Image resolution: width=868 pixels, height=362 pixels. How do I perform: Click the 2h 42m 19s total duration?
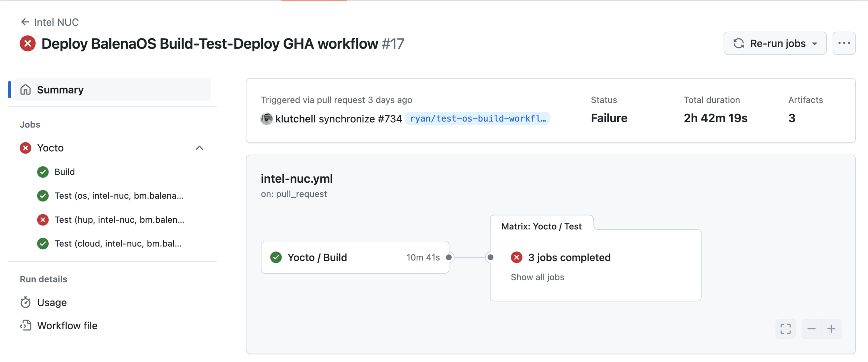coord(715,118)
